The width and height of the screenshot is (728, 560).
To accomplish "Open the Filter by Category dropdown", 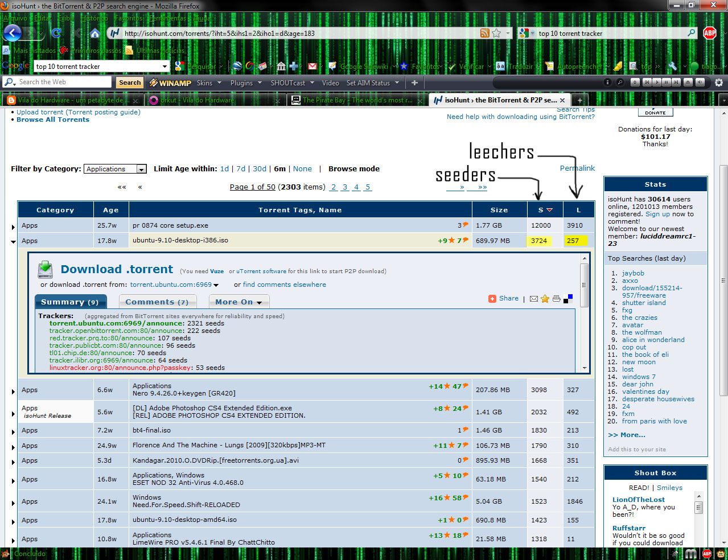I will click(116, 169).
